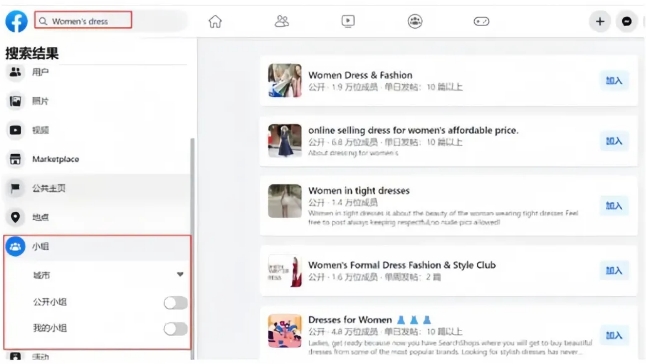
Task: Click the video icon beside 视频
Action: (15, 130)
